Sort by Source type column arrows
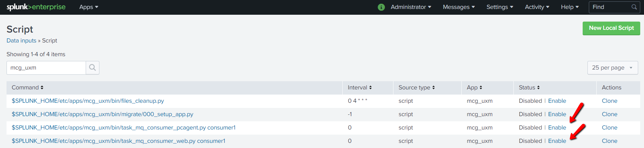 tap(433, 88)
